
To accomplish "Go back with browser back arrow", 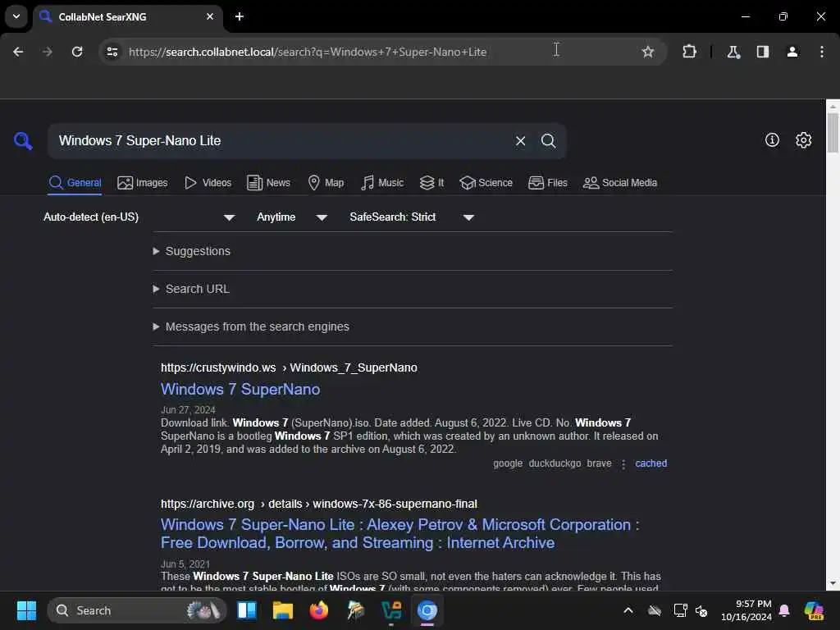I will 18,52.
